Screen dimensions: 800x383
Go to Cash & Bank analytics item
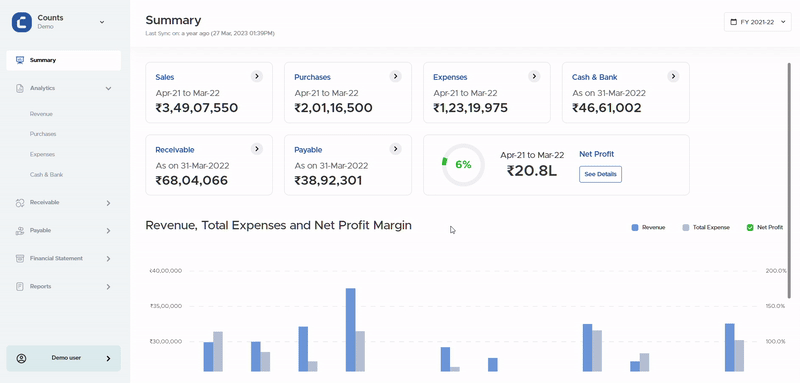point(46,175)
